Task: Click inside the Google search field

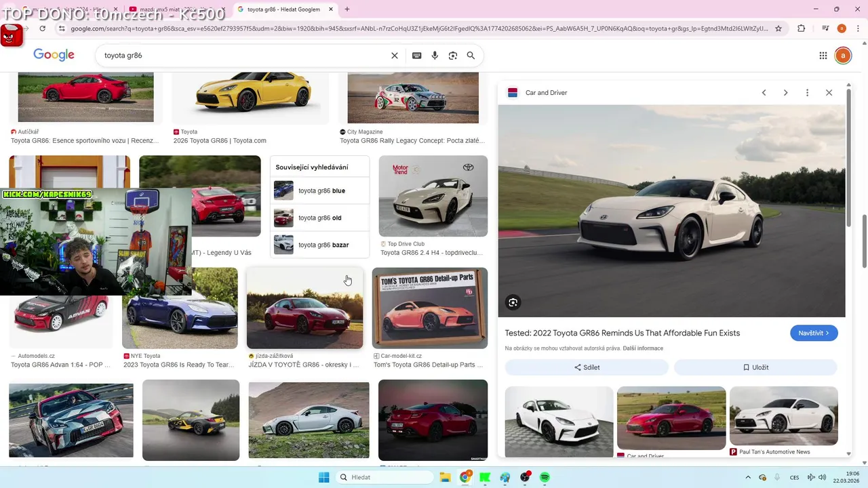Action: click(244, 56)
